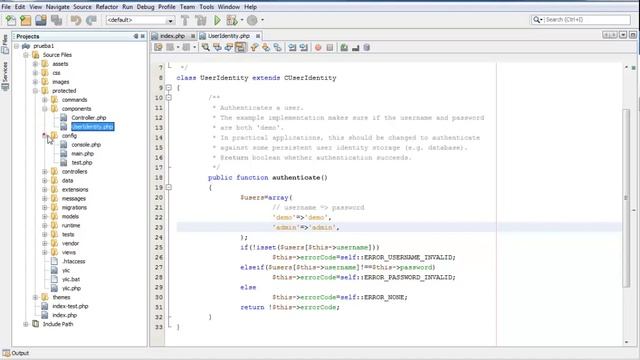The image size is (640, 360).
Task: Close the UserIdentity.php tab
Action: point(258,36)
